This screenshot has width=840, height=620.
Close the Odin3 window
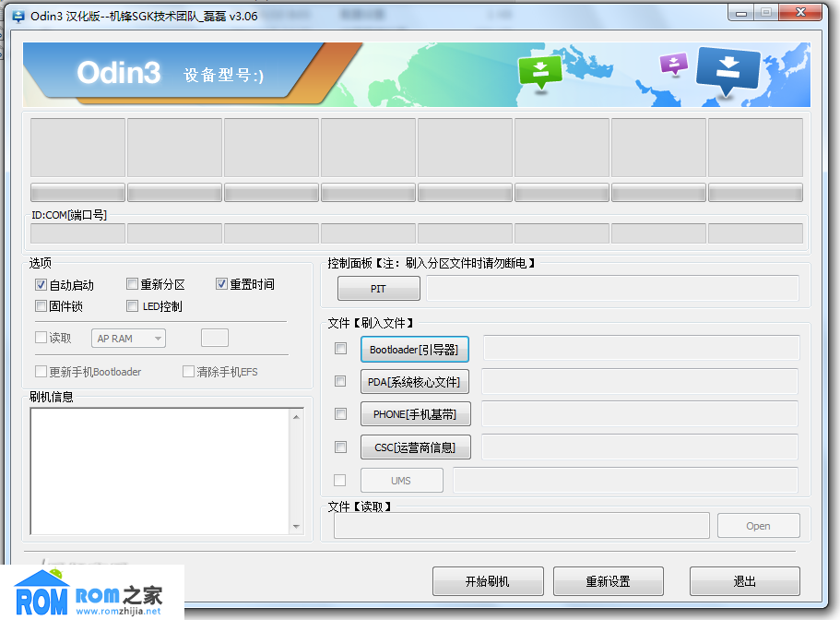pos(800,12)
